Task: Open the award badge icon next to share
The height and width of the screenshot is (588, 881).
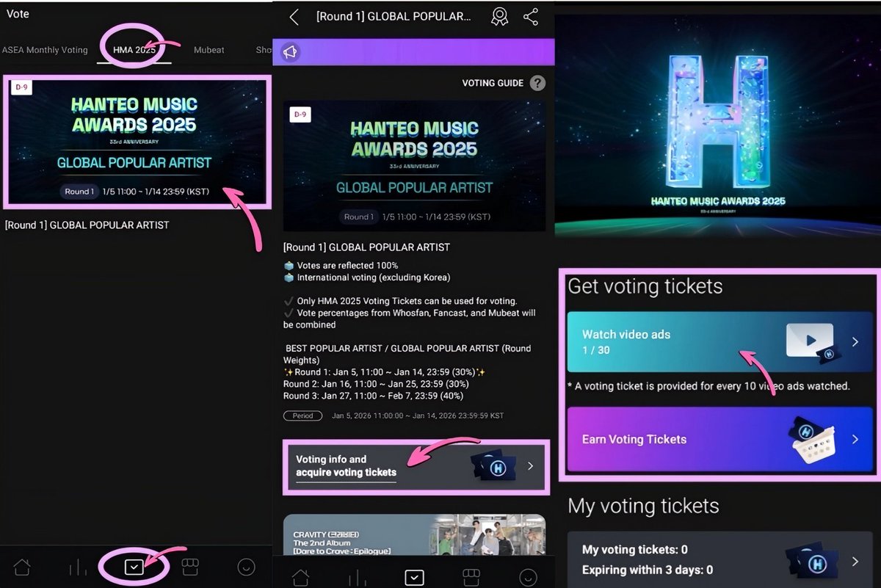Action: (500, 16)
